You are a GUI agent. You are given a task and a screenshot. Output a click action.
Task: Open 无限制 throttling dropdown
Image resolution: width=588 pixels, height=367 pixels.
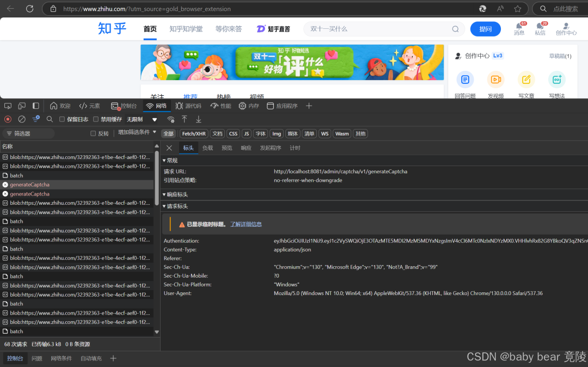coord(142,120)
